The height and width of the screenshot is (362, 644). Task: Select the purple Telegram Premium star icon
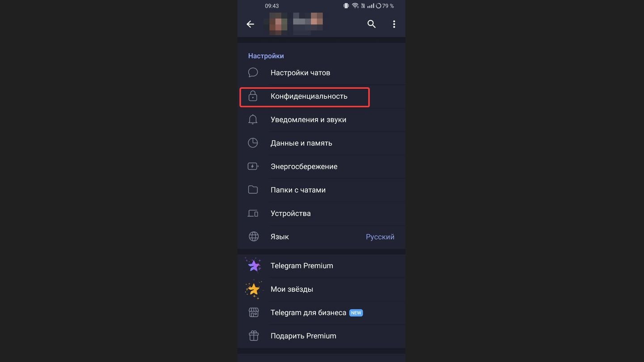[x=254, y=265]
